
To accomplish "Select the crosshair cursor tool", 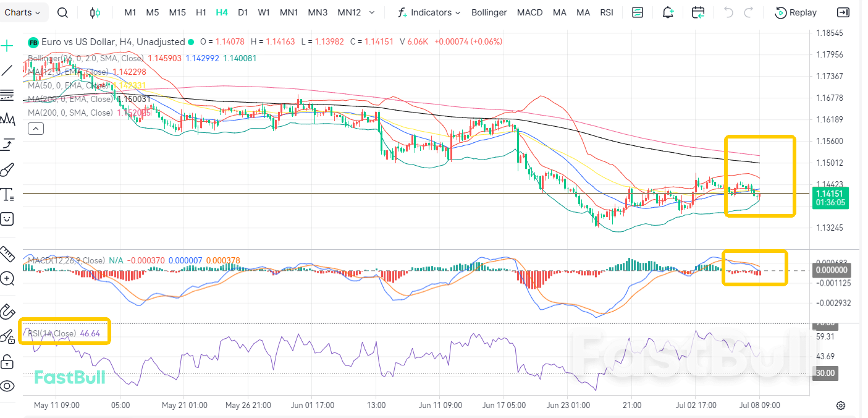I will tap(7, 46).
